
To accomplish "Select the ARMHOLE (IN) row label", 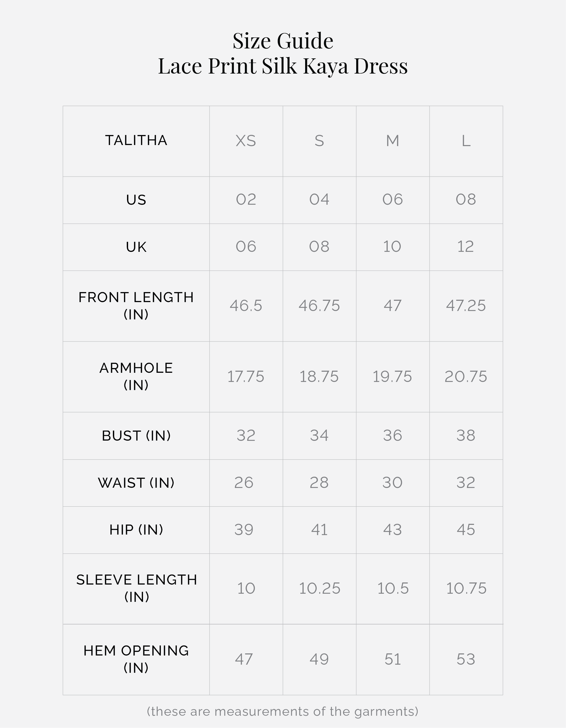I will click(x=136, y=376).
